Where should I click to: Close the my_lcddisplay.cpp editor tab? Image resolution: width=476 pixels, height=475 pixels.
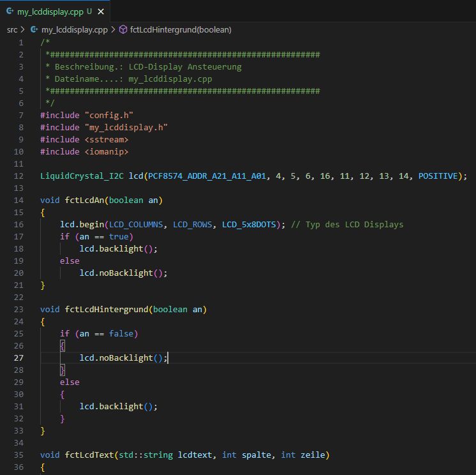[101, 11]
